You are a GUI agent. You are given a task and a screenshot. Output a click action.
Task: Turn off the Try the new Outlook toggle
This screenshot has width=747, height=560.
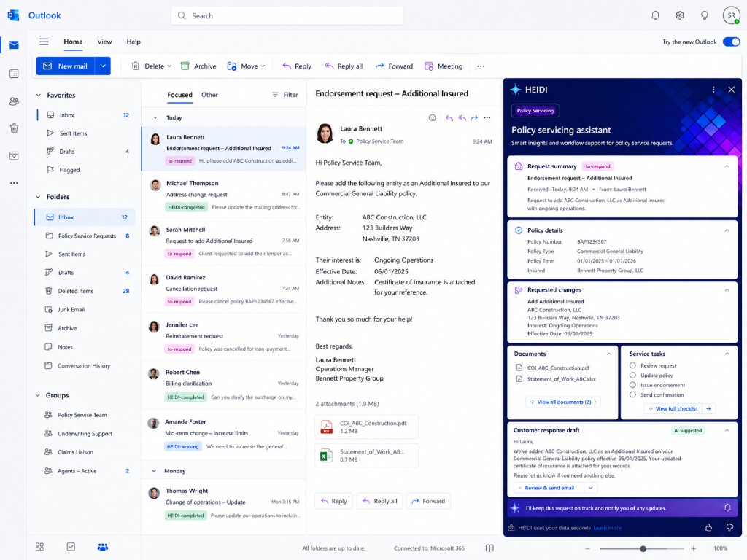tap(731, 42)
